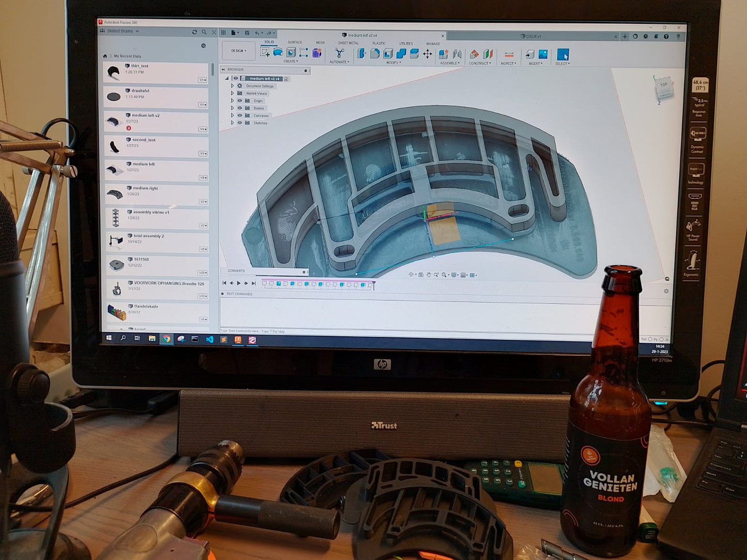Switch to the SURFACE tab
The height and width of the screenshot is (560, 747).
click(295, 42)
